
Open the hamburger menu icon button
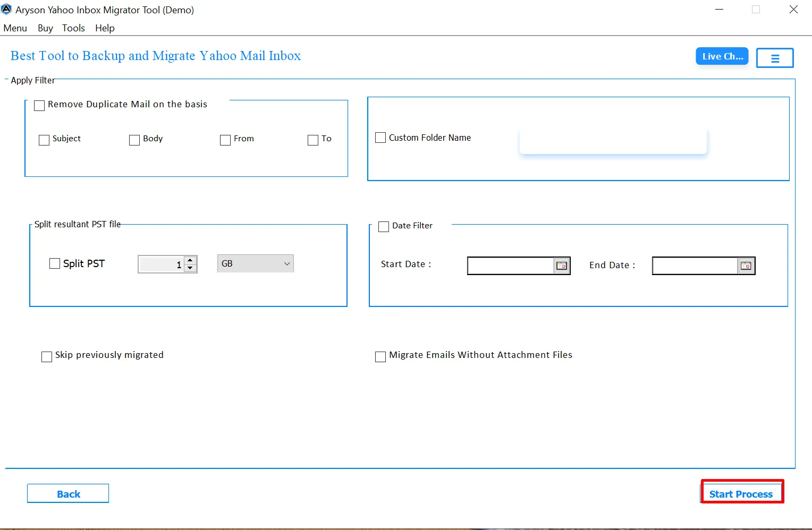pyautogui.click(x=775, y=58)
